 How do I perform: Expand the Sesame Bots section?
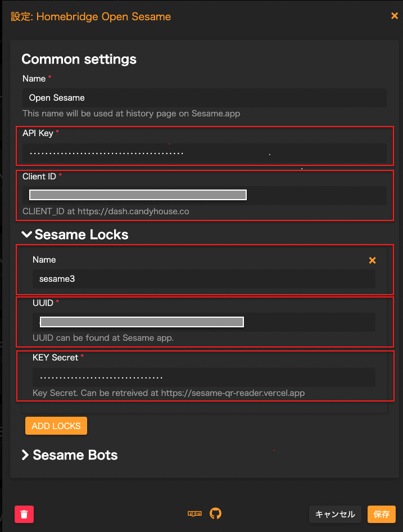[25, 455]
